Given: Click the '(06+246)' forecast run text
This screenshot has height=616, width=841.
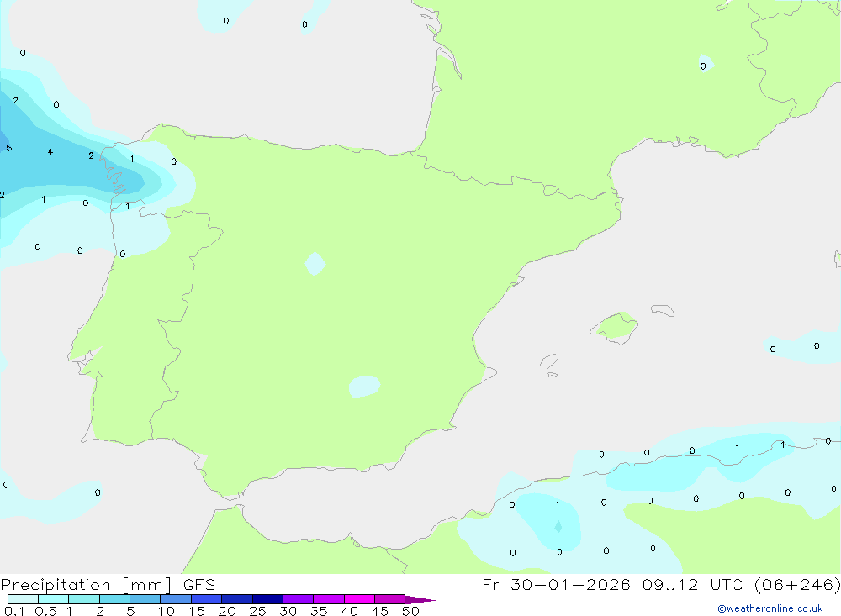Looking at the screenshot, I should point(797,585).
